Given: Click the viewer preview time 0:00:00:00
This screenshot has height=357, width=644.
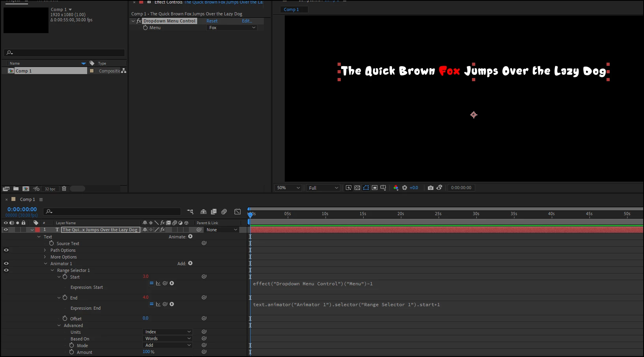Looking at the screenshot, I should [461, 188].
